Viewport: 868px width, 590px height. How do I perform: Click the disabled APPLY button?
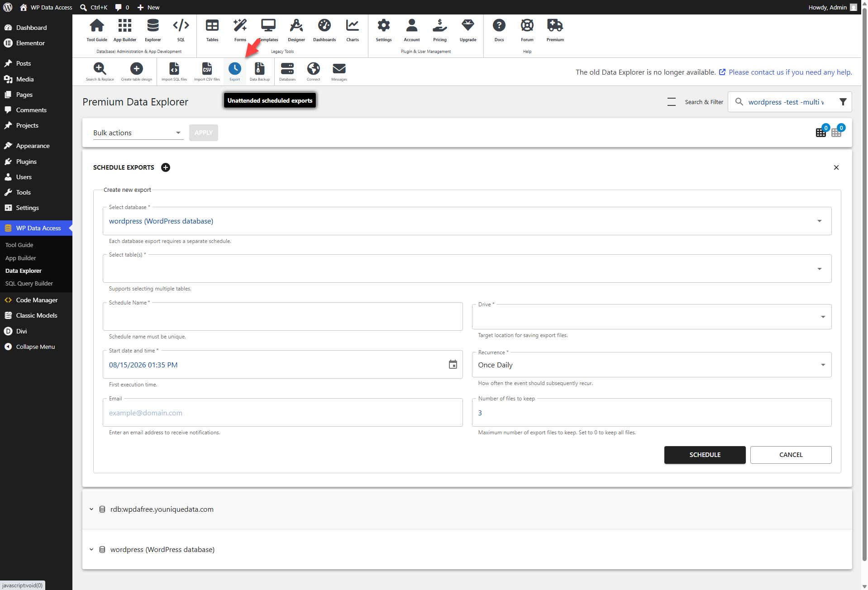[x=204, y=133]
